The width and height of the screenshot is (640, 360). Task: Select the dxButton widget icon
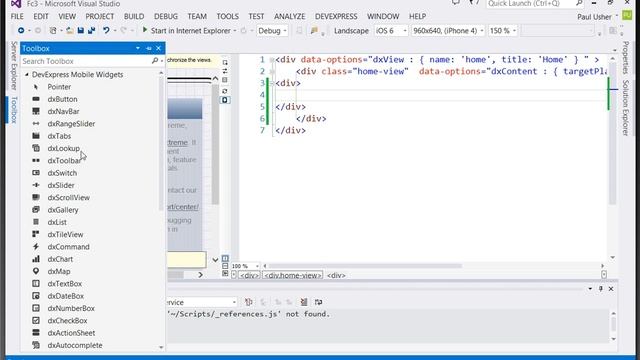pyautogui.click(x=36, y=99)
